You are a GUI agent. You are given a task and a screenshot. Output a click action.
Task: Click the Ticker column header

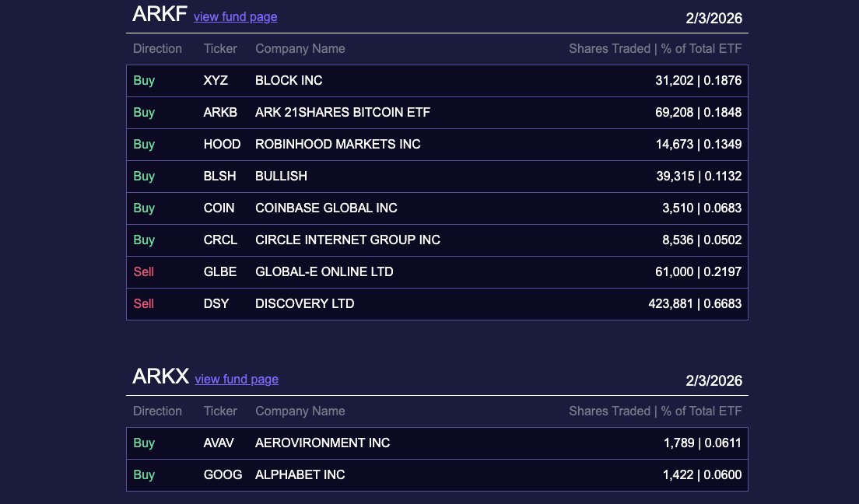click(x=220, y=48)
